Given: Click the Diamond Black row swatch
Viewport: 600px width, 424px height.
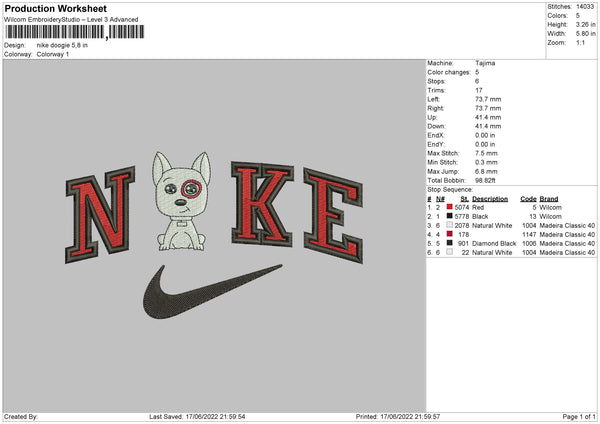Looking at the screenshot, I should click(x=450, y=243).
